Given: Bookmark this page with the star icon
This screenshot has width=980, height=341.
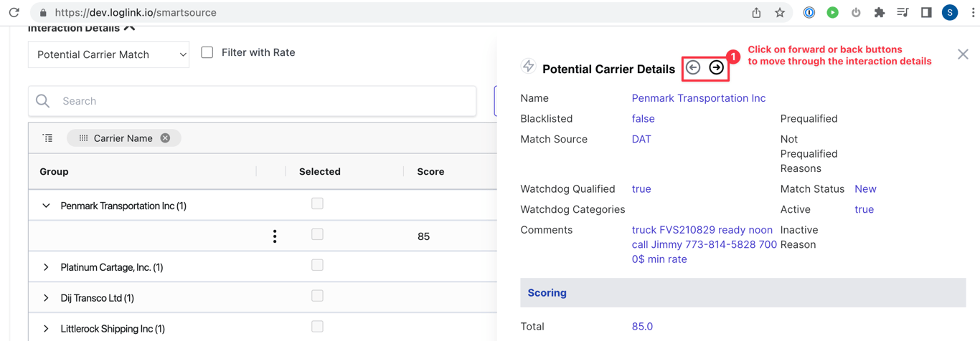Looking at the screenshot, I should (780, 12).
